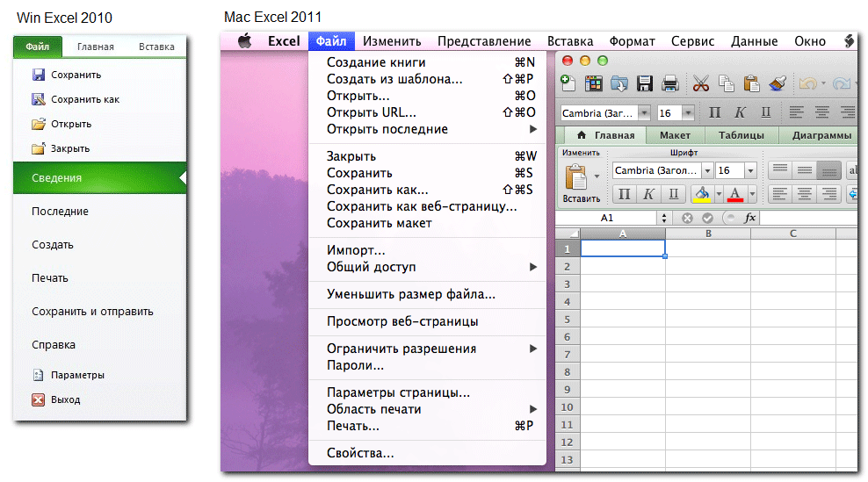Image resolution: width=868 pixels, height=482 pixels.
Task: Click the red Выход icon in Win Excel menu
Action: [38, 399]
